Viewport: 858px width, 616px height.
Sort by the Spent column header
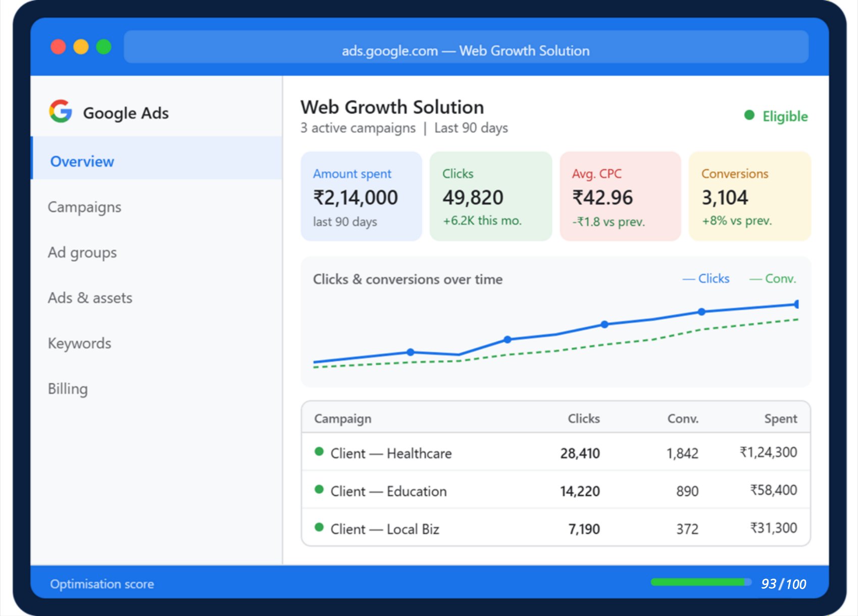pos(781,419)
